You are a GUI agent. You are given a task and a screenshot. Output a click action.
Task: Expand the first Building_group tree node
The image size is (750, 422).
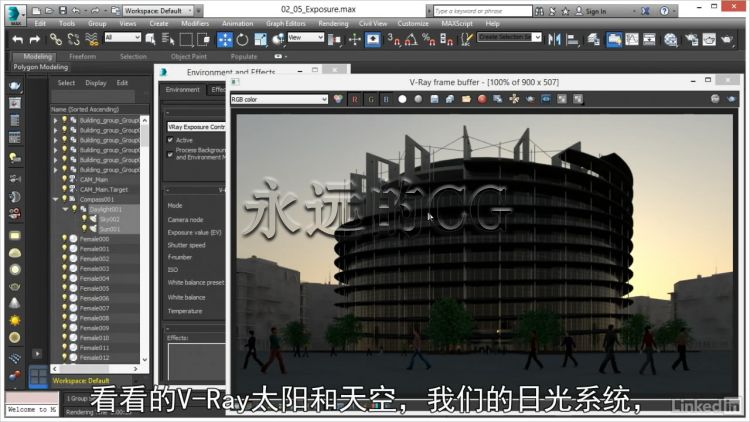55,120
